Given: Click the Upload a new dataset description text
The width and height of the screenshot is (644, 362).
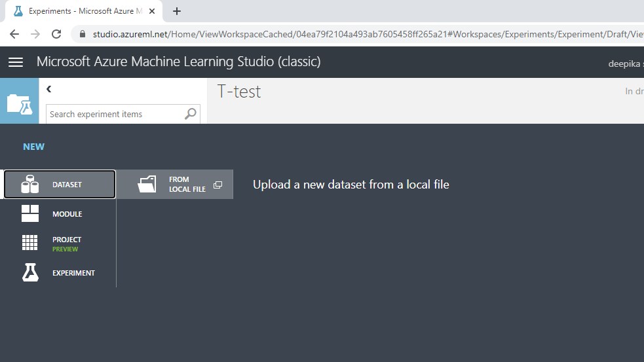Looking at the screenshot, I should (351, 185).
